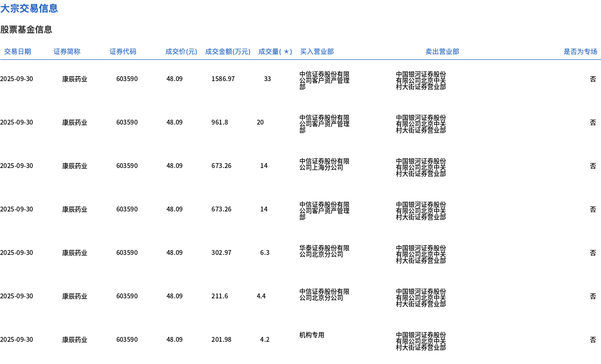
Task: Click the volume value 6.3
Action: pos(265,252)
